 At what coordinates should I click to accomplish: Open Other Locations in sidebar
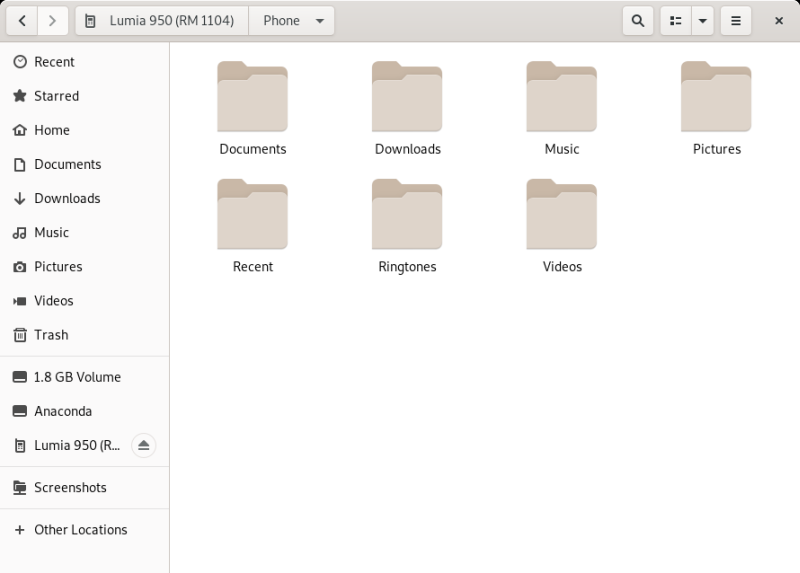[x=80, y=530]
